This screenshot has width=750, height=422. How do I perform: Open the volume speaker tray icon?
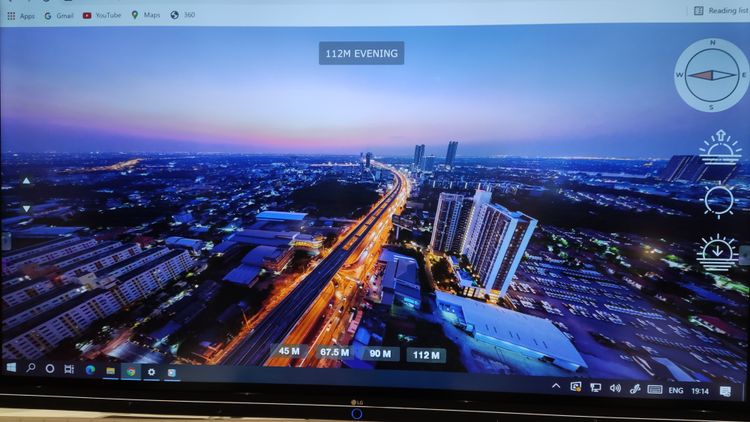(x=615, y=388)
